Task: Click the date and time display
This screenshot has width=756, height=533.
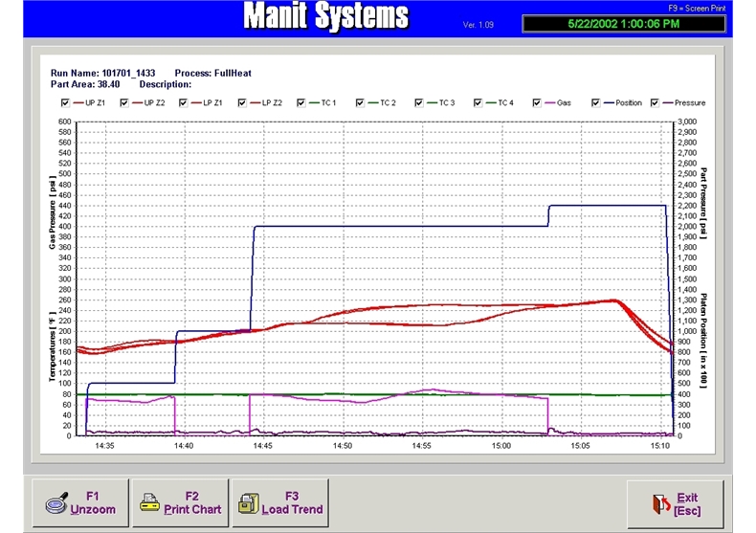Action: pyautogui.click(x=624, y=24)
